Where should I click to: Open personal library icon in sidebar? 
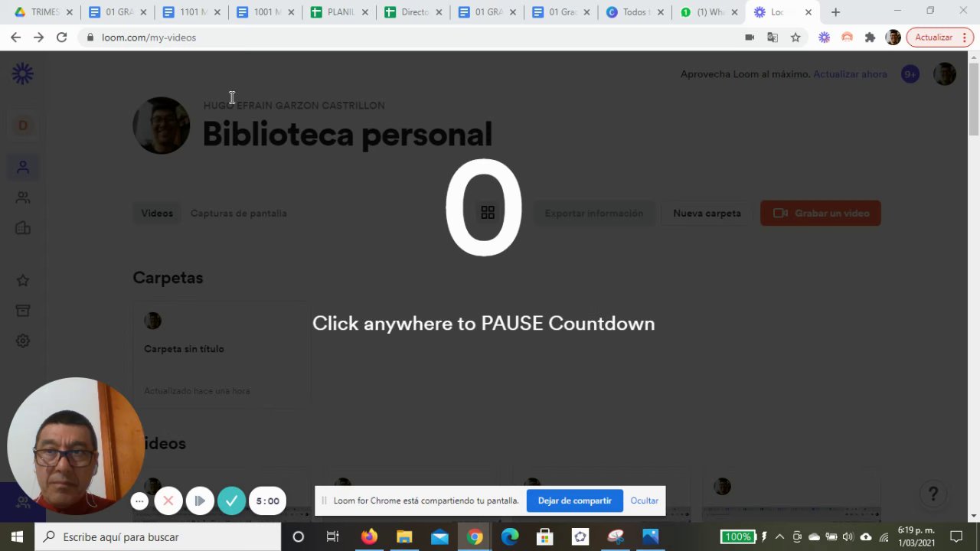point(23,167)
